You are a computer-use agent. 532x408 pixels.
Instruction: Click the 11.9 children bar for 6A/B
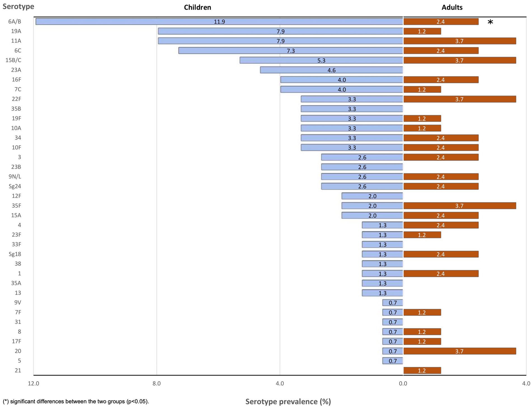(x=219, y=22)
